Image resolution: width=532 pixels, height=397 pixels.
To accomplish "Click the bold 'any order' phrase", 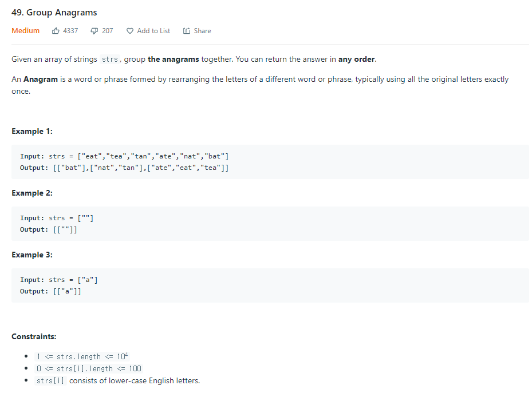I will [x=357, y=59].
